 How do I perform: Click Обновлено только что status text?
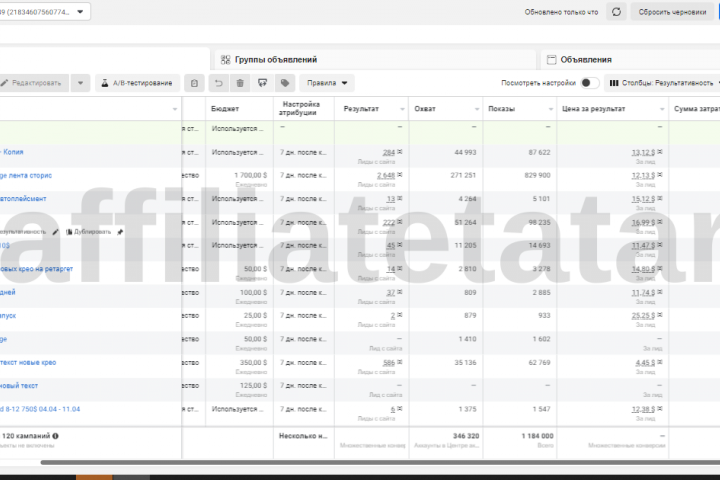[x=561, y=12]
